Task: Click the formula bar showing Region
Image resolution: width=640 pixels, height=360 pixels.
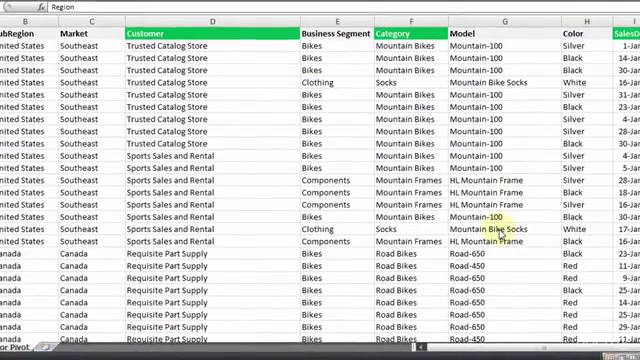Action: 344,7
